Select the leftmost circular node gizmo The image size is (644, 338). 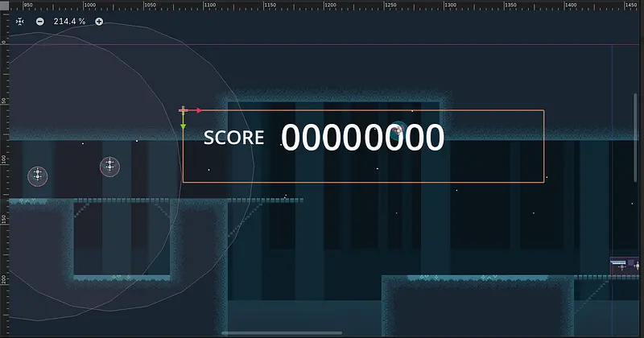pyautogui.click(x=36, y=176)
